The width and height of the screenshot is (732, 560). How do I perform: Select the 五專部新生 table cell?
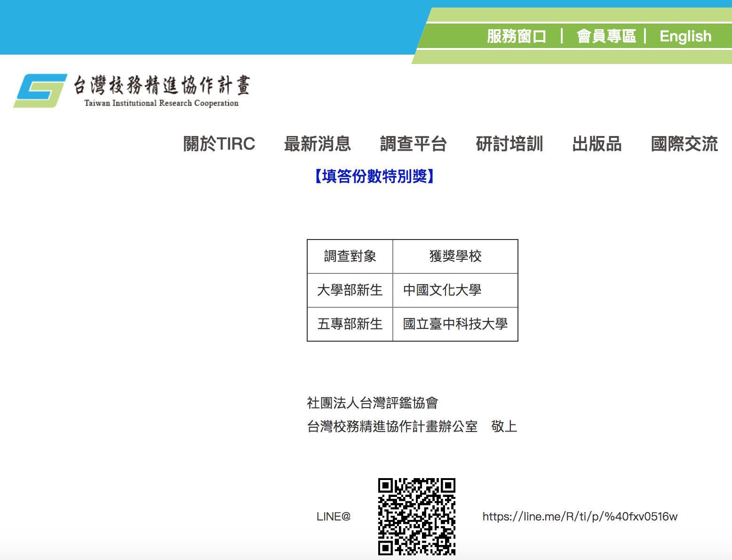point(350,324)
